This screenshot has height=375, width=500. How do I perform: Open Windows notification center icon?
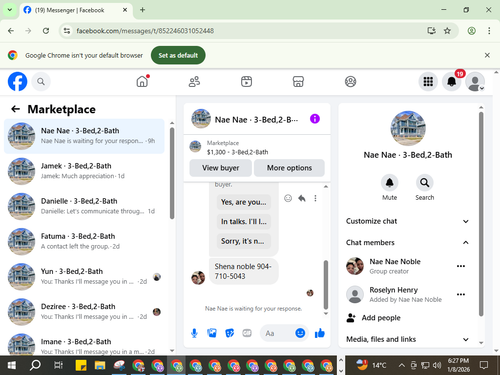tap(484, 365)
